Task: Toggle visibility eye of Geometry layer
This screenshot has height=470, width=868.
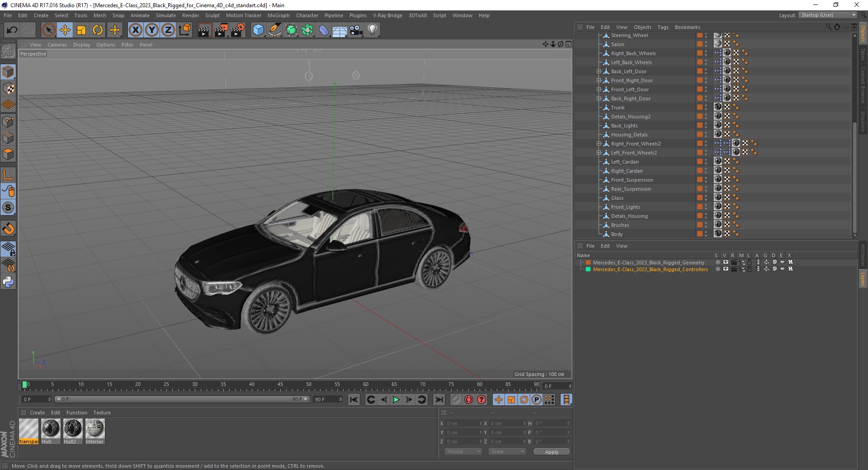Action: 726,263
